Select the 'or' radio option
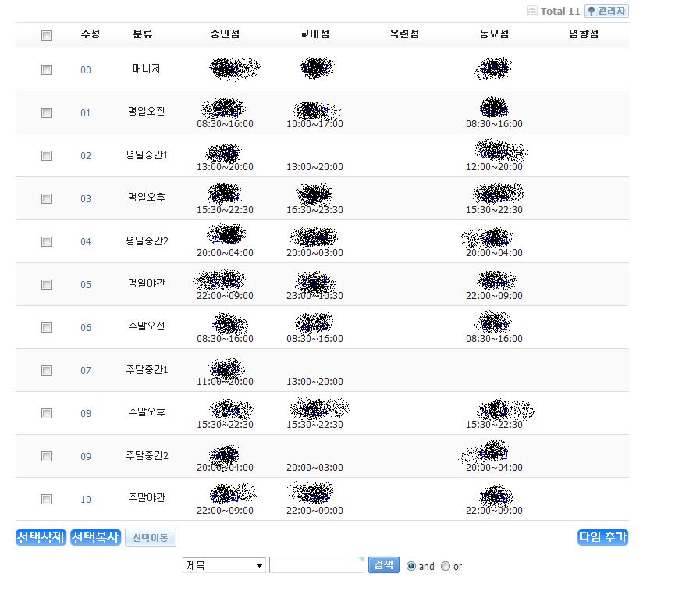 click(446, 567)
